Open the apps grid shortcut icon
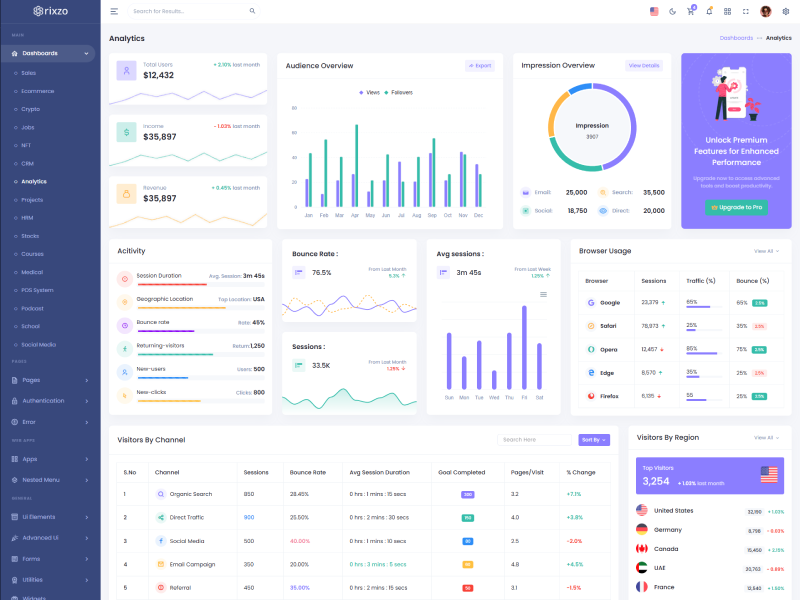The image size is (800, 600). 727,11
